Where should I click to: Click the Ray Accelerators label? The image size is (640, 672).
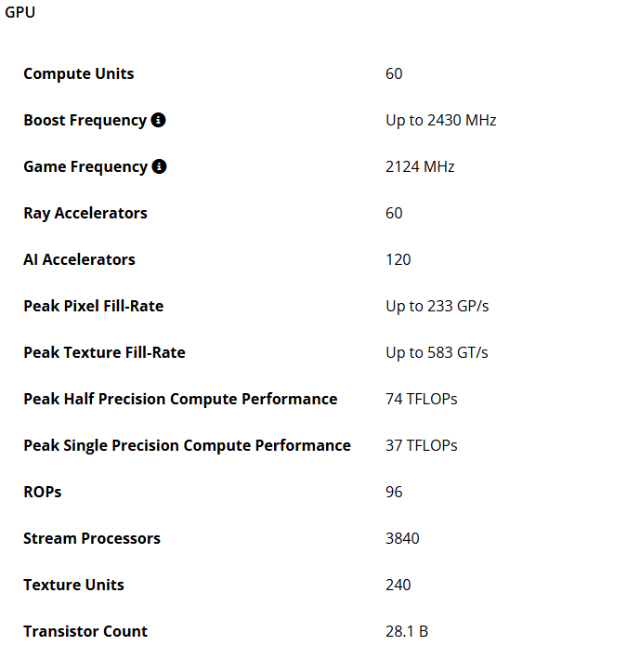(x=85, y=213)
